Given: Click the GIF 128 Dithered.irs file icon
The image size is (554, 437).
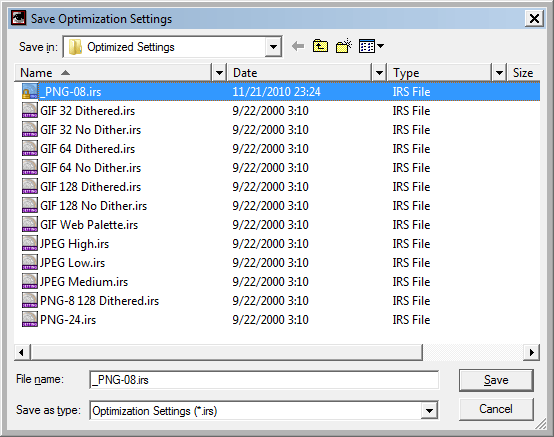Looking at the screenshot, I should point(29,187).
